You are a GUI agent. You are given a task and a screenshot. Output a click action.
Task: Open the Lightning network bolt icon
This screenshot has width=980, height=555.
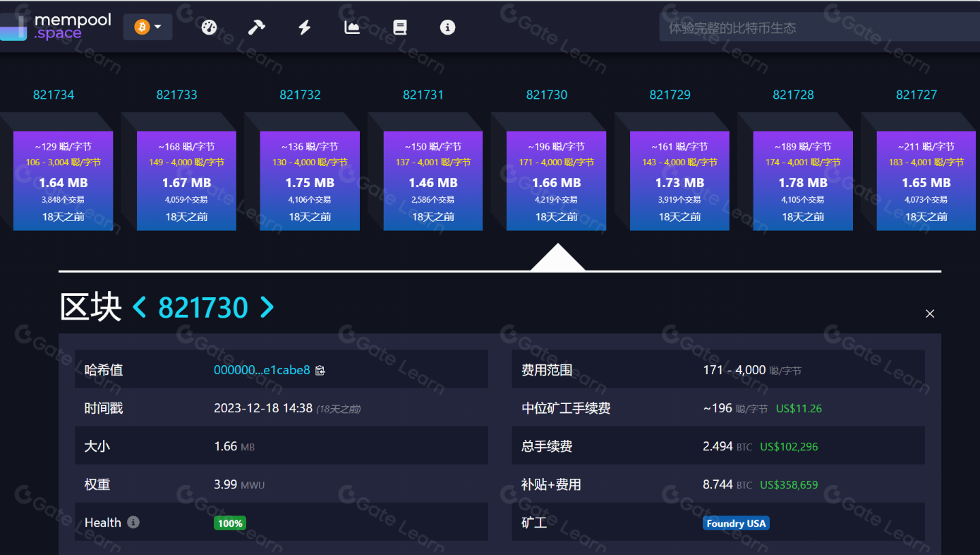tap(305, 28)
